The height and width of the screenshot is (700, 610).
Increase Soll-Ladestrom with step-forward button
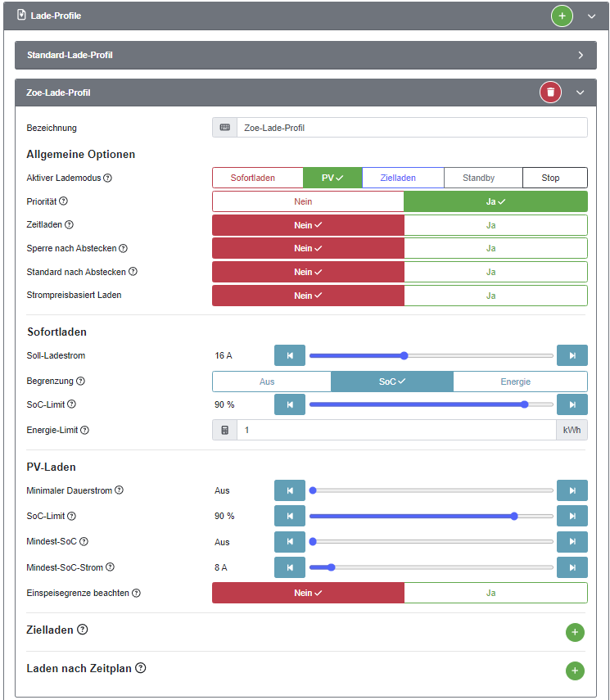coord(572,355)
